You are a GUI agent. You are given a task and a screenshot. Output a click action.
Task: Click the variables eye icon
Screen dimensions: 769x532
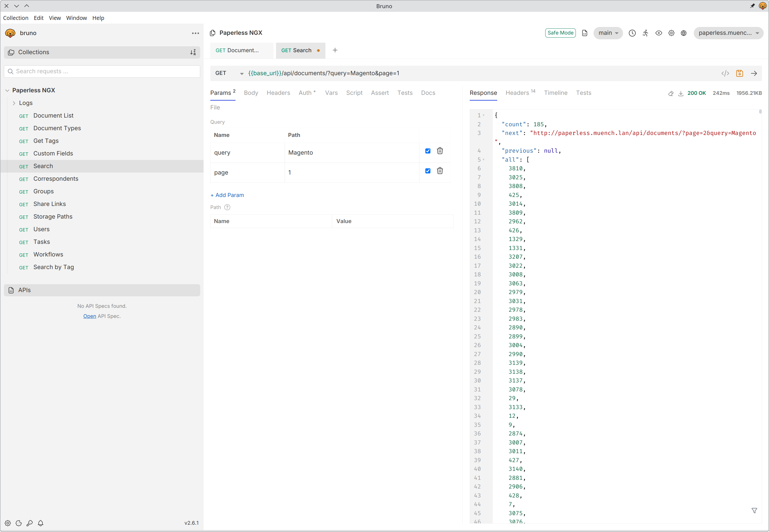coord(659,33)
